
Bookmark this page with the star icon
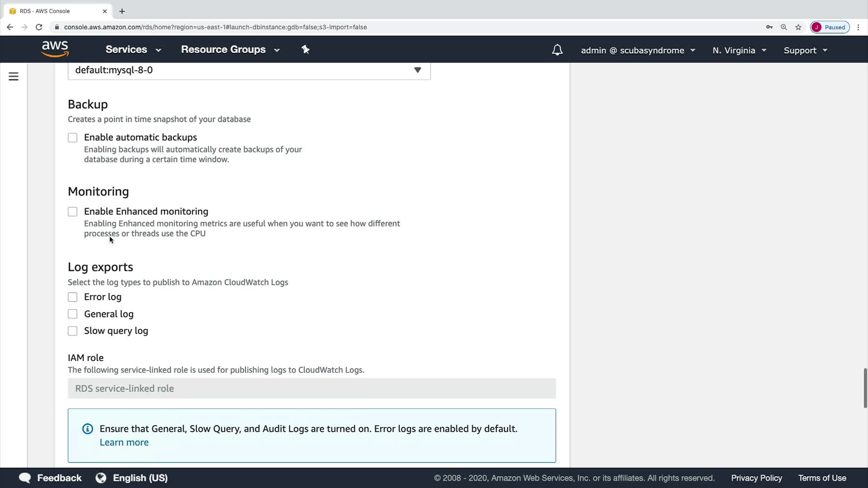(798, 27)
